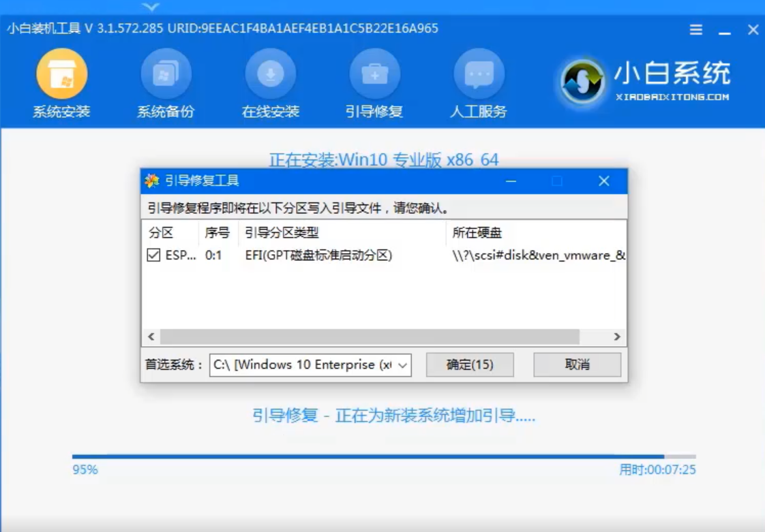Select the 0:1 序号 cell
765x532 pixels.
click(213, 255)
